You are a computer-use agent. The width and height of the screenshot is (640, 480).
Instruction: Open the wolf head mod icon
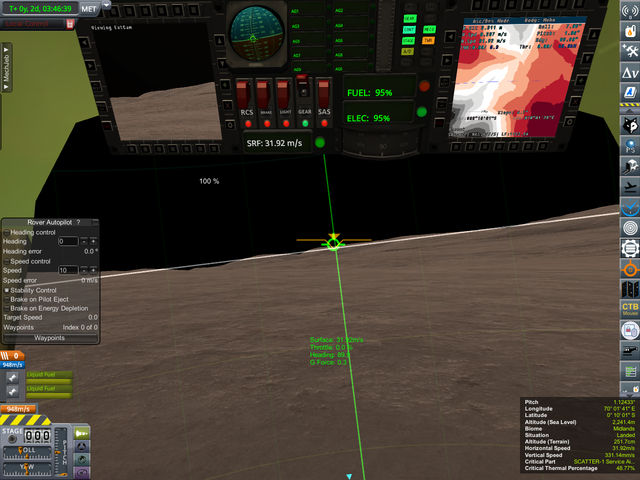click(x=629, y=125)
